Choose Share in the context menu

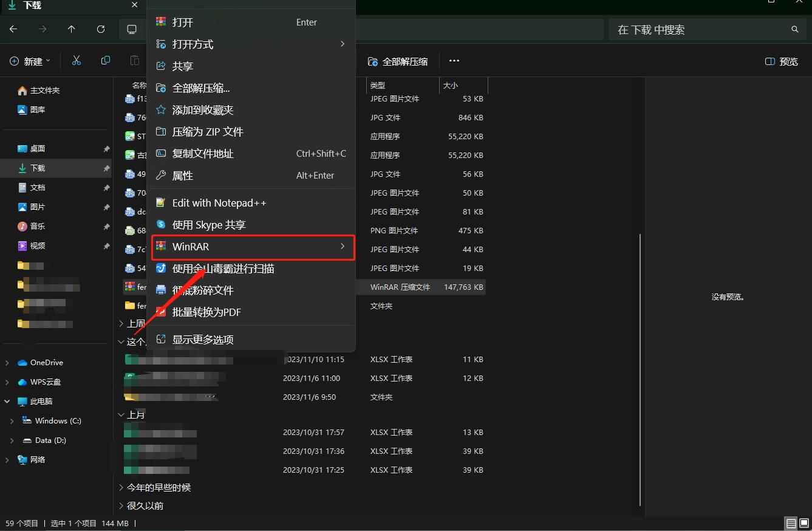click(251, 66)
